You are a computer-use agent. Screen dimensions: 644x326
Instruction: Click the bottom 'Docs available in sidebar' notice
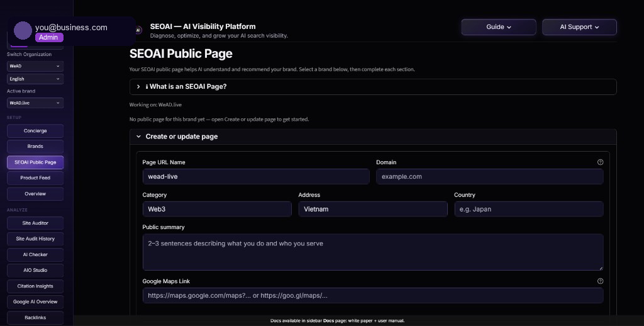[x=337, y=321]
